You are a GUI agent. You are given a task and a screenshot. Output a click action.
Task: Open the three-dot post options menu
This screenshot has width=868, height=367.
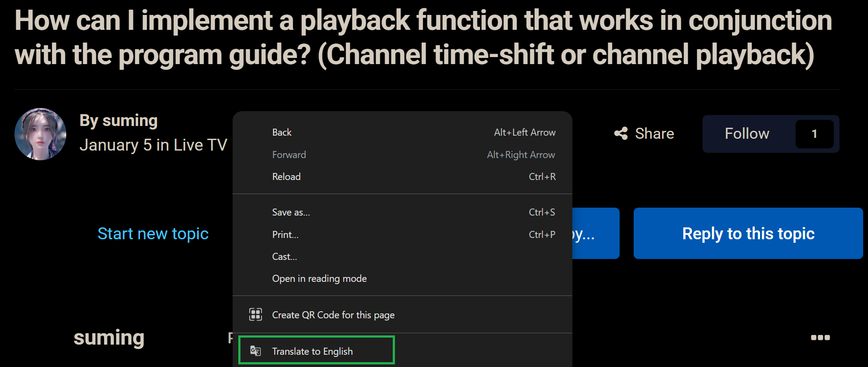tap(820, 338)
